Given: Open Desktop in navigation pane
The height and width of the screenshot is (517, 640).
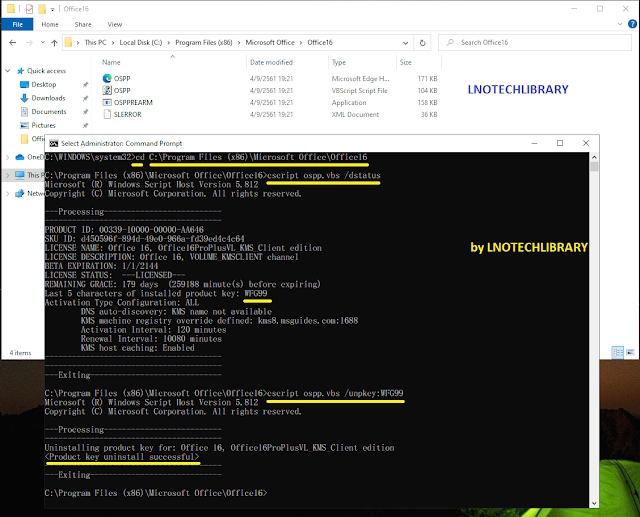Looking at the screenshot, I should [x=44, y=84].
